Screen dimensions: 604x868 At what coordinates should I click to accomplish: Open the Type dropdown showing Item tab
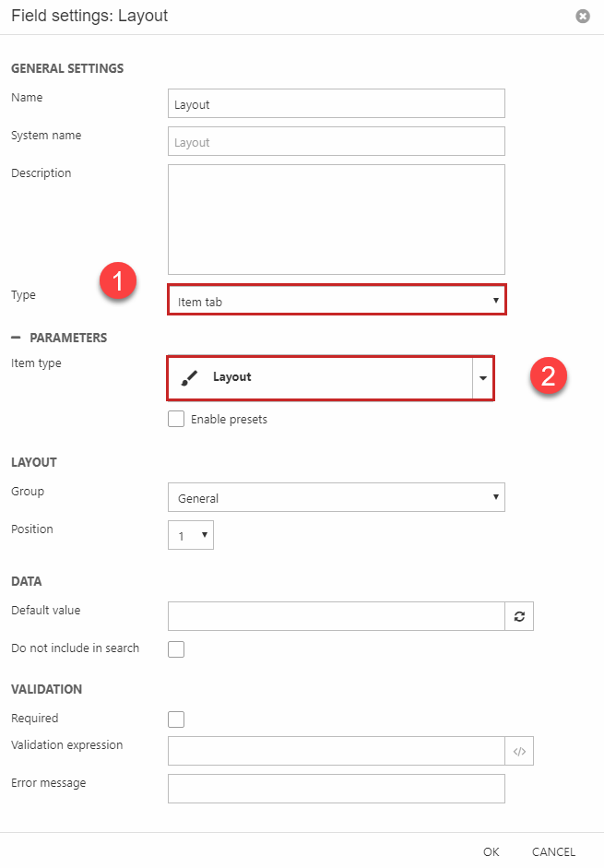coord(337,301)
